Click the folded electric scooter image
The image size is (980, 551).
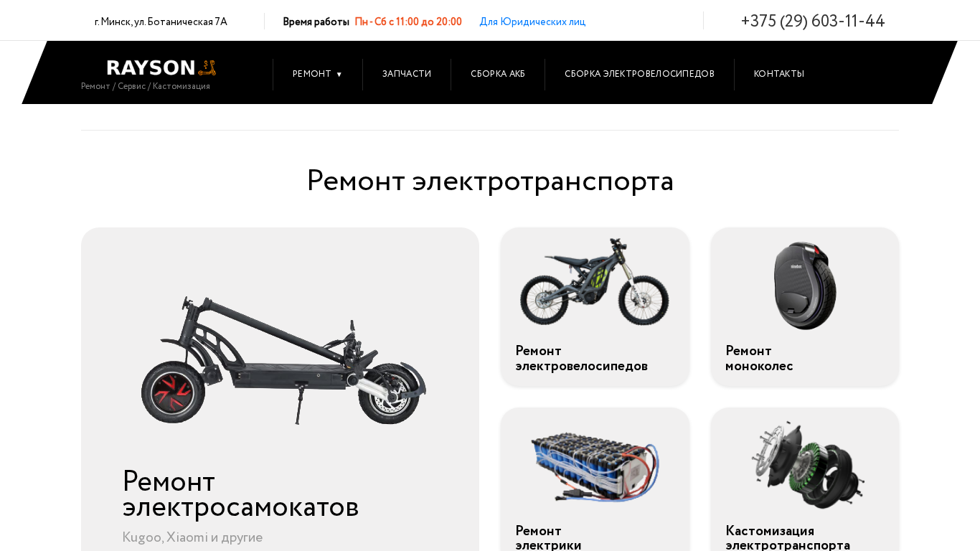pos(284,360)
